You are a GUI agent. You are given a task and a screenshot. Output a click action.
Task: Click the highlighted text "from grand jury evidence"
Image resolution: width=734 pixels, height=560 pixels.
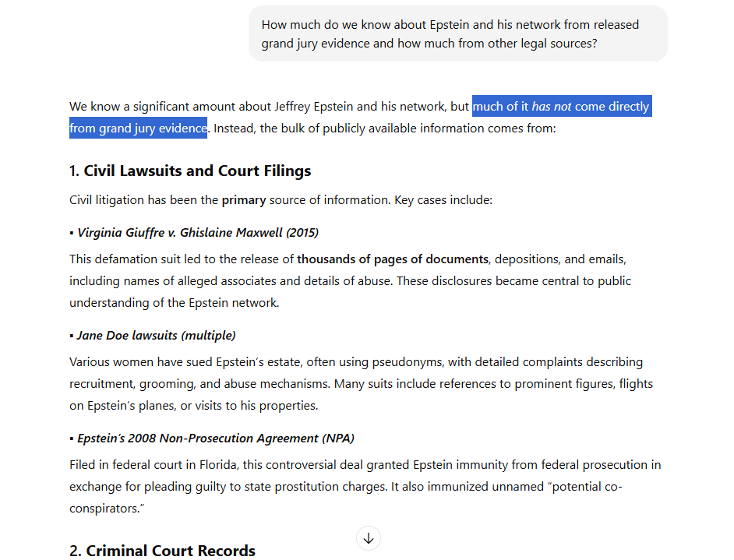(x=138, y=129)
